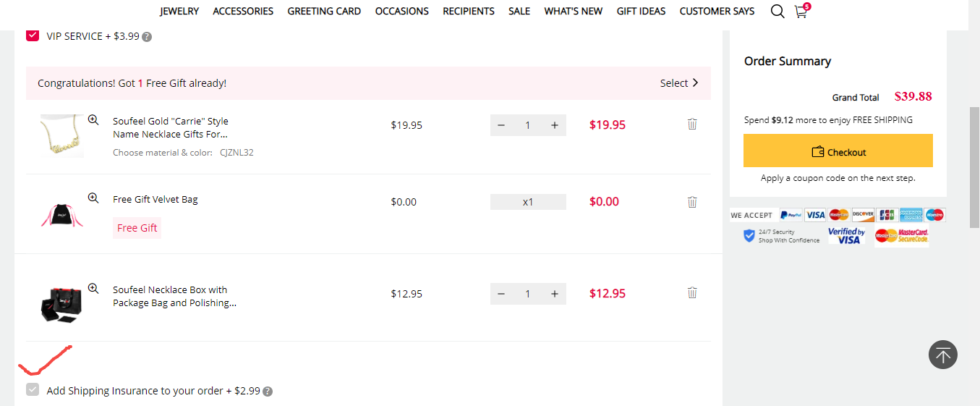Toggle the Add Shipping Insurance checkbox
The image size is (980, 406).
33,390
